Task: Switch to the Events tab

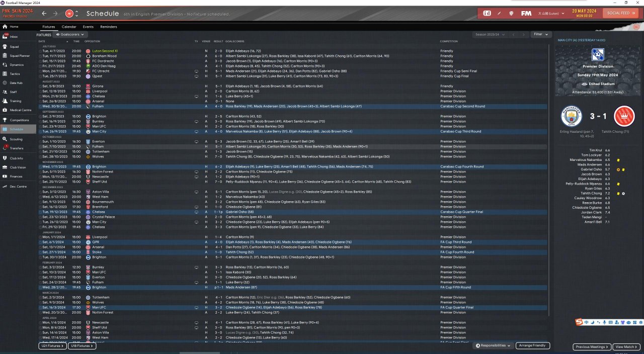Action: click(x=88, y=27)
